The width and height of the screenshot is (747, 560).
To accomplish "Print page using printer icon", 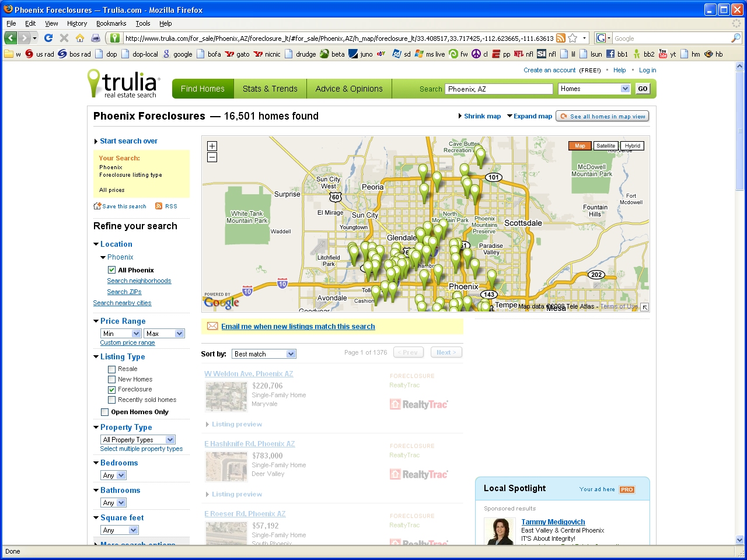I will point(96,38).
